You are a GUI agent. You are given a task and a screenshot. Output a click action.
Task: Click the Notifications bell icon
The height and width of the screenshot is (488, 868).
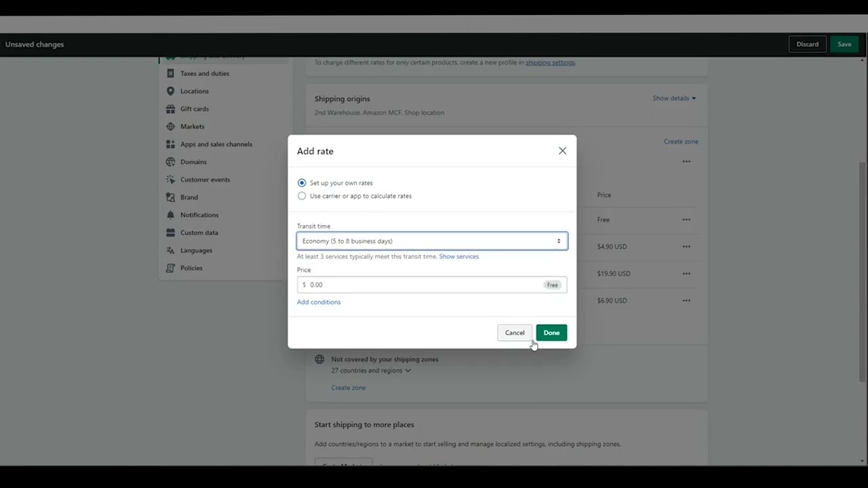(x=170, y=215)
